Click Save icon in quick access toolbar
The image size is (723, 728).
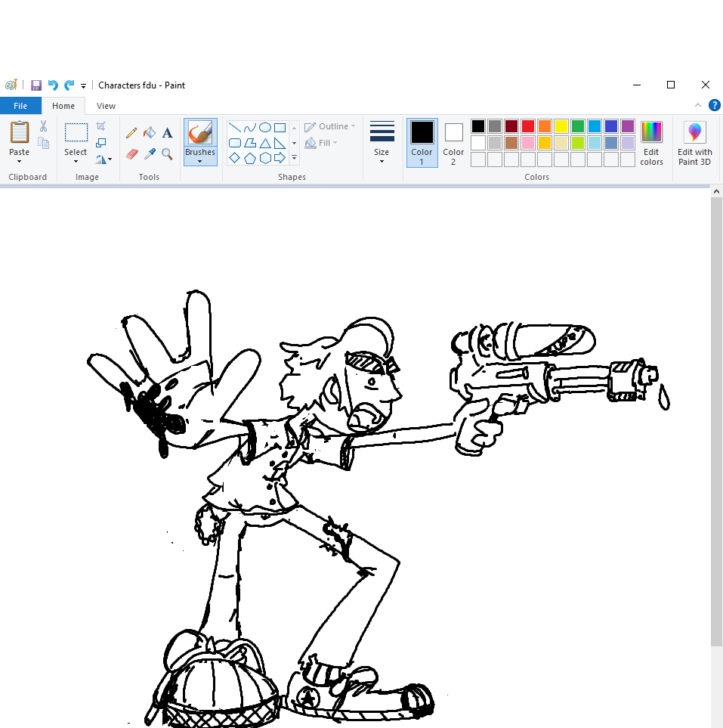click(x=36, y=85)
